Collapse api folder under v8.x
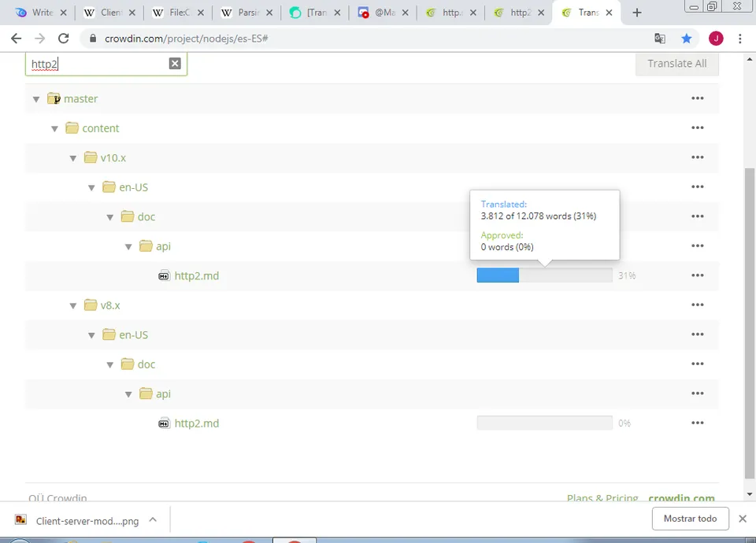This screenshot has width=756, height=543. tap(128, 394)
